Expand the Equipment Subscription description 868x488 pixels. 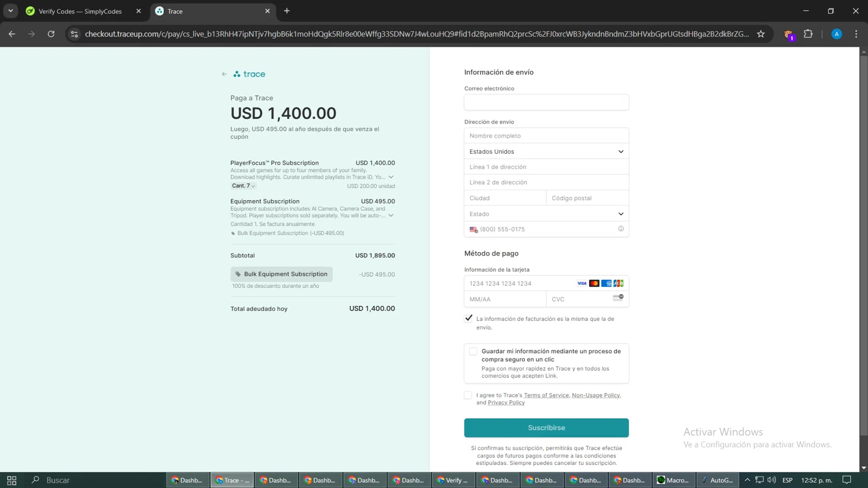(391, 216)
